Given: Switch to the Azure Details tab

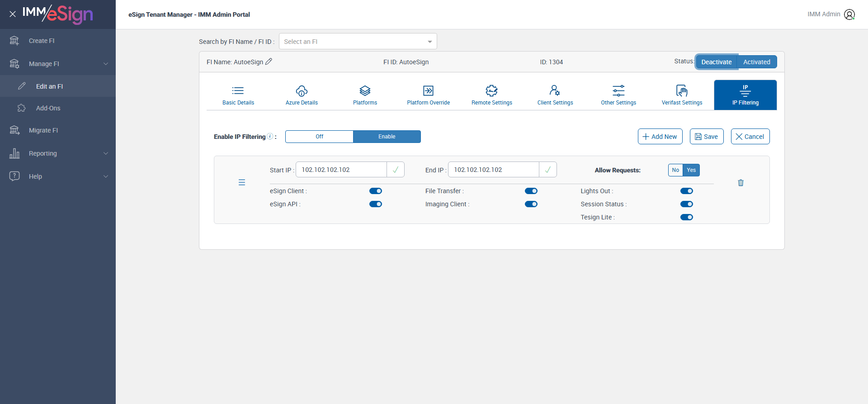Looking at the screenshot, I should [302, 95].
